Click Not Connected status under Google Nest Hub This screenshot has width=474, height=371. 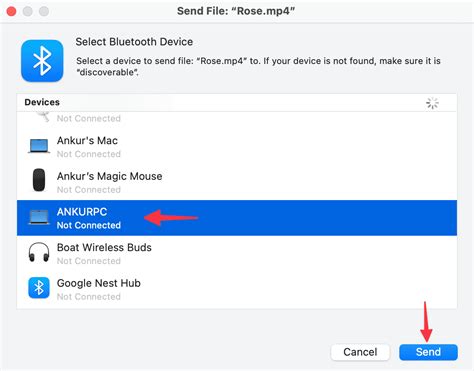pyautogui.click(x=89, y=297)
